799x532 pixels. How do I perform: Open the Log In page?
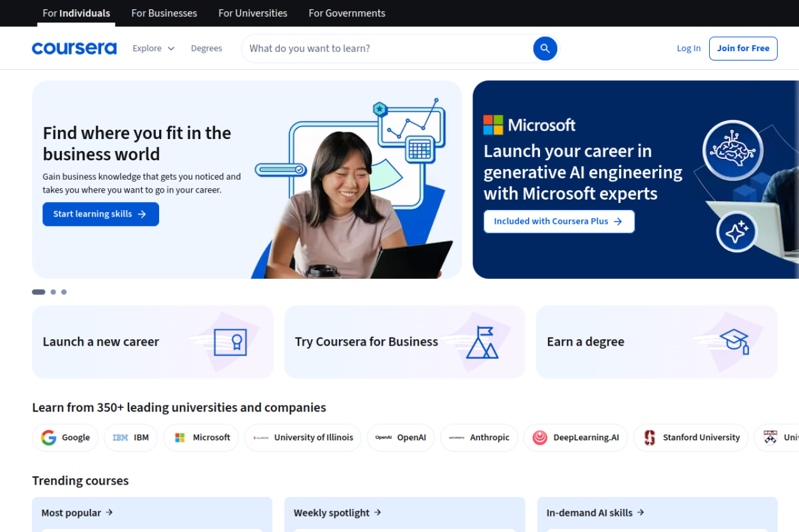pyautogui.click(x=688, y=48)
